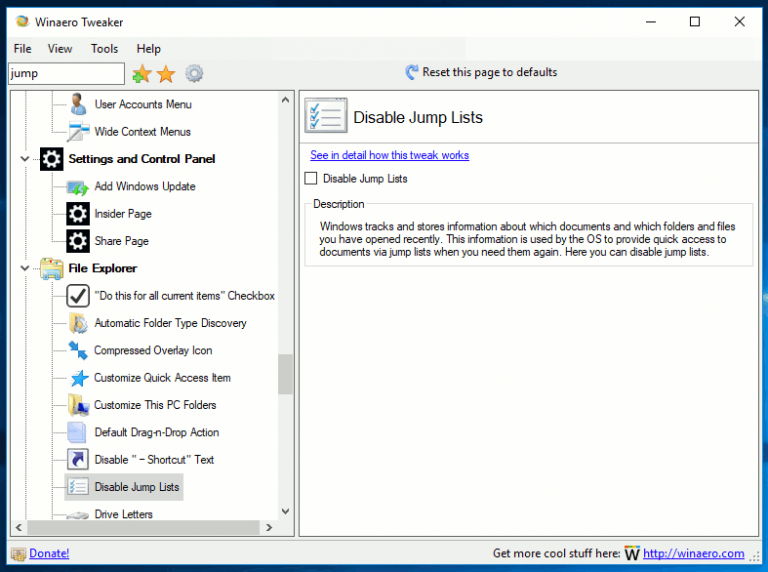768x572 pixels.
Task: Select Share Page tree item
Action: pyautogui.click(x=121, y=241)
